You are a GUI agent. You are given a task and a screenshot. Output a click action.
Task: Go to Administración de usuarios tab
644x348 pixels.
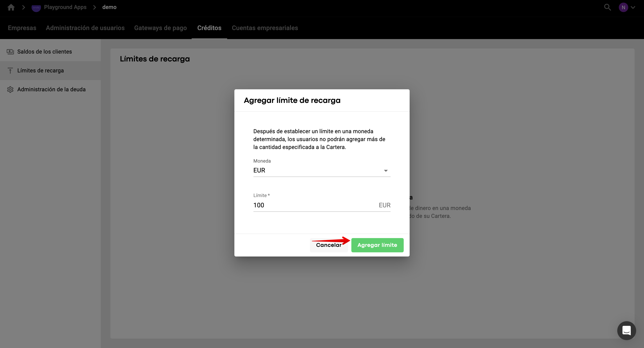pyautogui.click(x=85, y=28)
